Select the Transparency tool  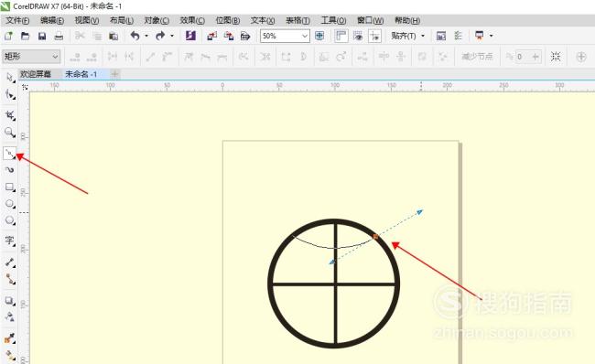click(x=10, y=317)
